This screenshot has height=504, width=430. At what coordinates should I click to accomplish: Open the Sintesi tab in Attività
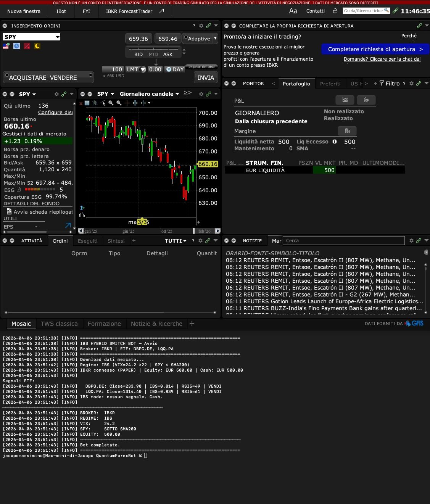click(x=116, y=241)
